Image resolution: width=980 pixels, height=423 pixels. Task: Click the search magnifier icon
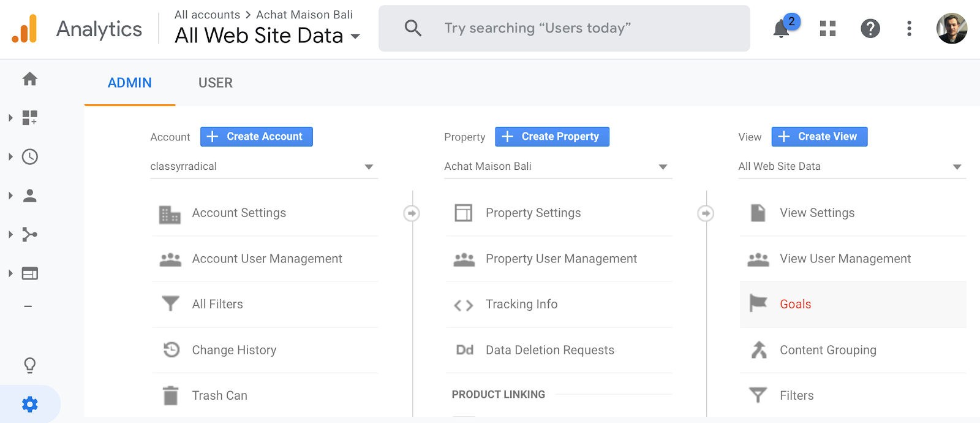tap(413, 28)
